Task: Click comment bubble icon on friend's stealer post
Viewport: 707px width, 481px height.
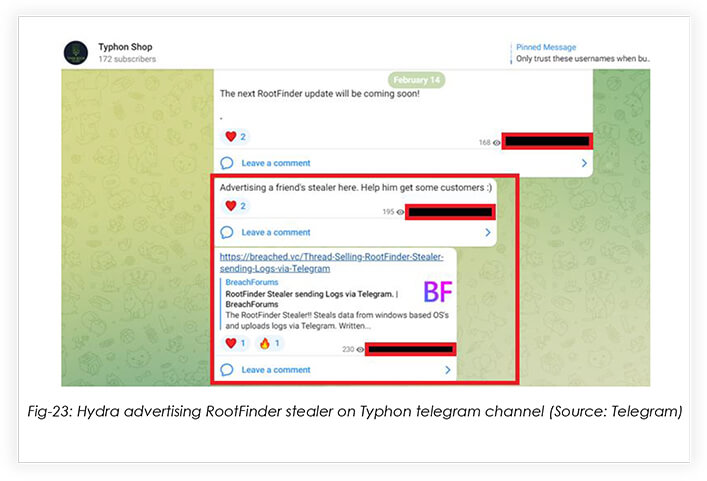Action: pyautogui.click(x=227, y=232)
